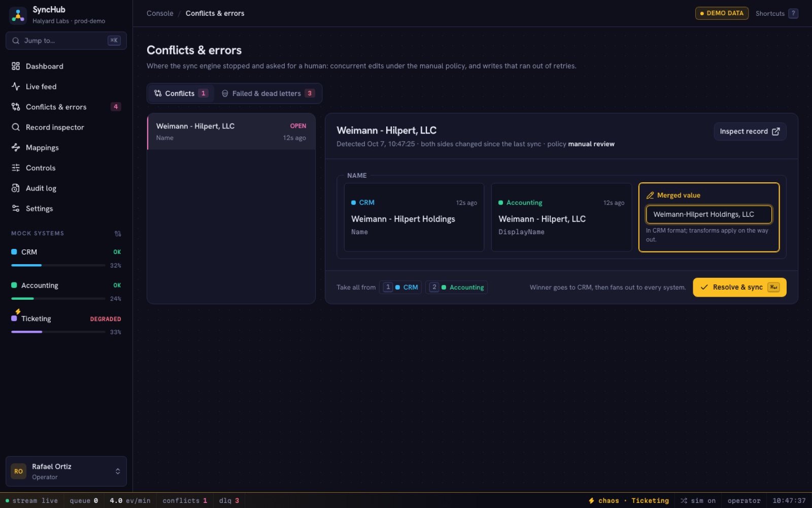
Task: Click the Mock Systems sort icon
Action: pyautogui.click(x=118, y=234)
